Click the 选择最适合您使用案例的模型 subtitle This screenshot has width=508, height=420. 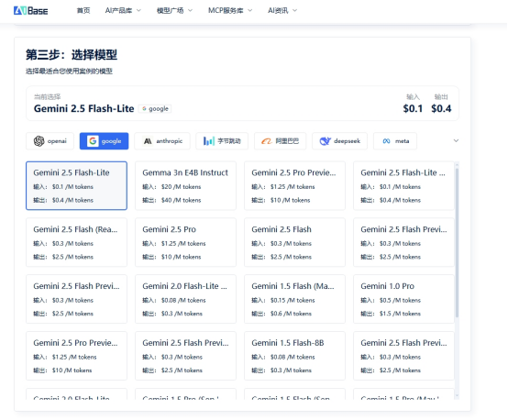pos(69,71)
